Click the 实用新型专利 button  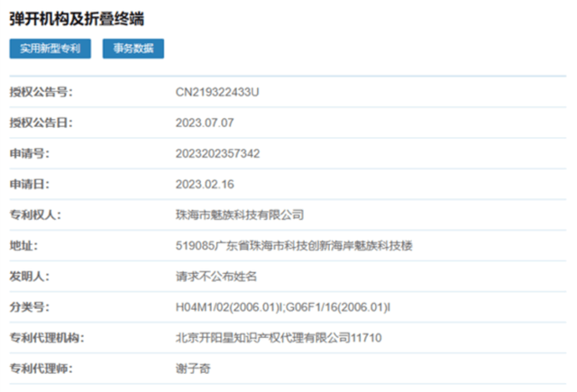click(x=50, y=49)
